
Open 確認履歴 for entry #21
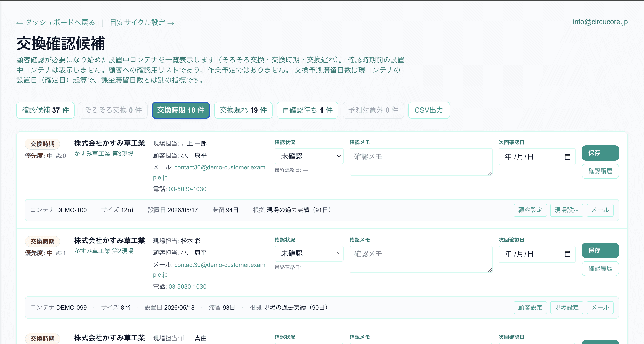(600, 269)
